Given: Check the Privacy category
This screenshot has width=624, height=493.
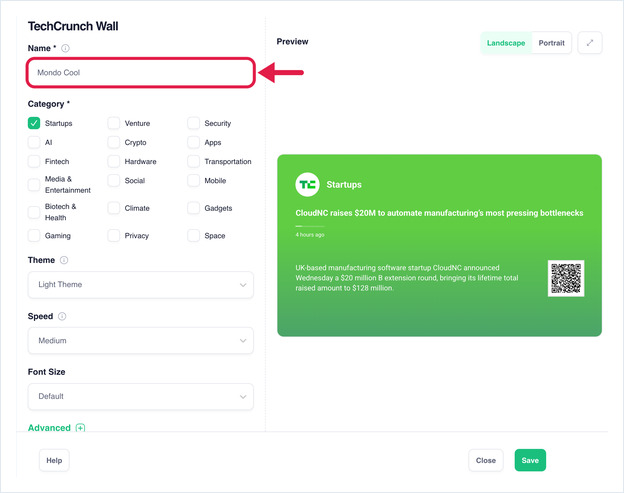Looking at the screenshot, I should pos(113,236).
